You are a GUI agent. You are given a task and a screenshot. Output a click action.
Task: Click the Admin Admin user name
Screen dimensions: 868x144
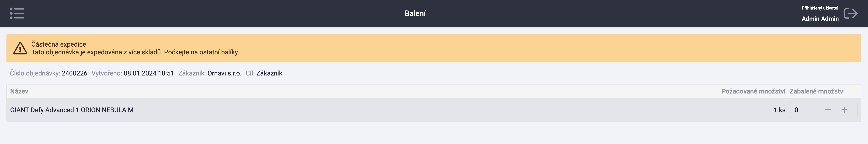point(820,19)
